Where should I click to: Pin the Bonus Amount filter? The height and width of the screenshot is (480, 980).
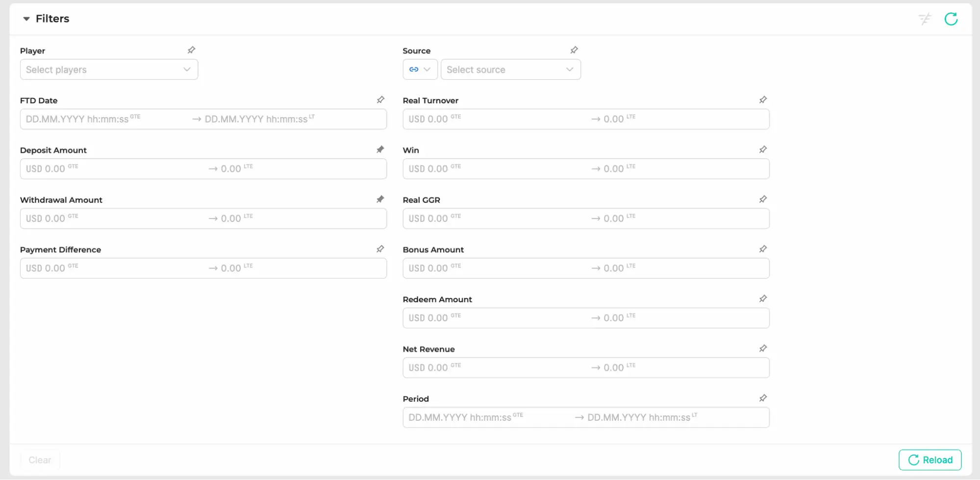click(x=763, y=249)
